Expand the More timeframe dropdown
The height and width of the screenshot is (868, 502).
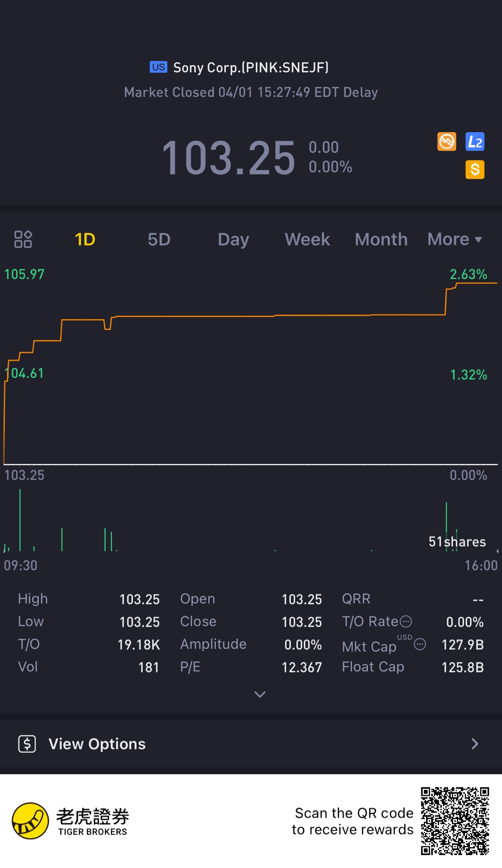[454, 240]
